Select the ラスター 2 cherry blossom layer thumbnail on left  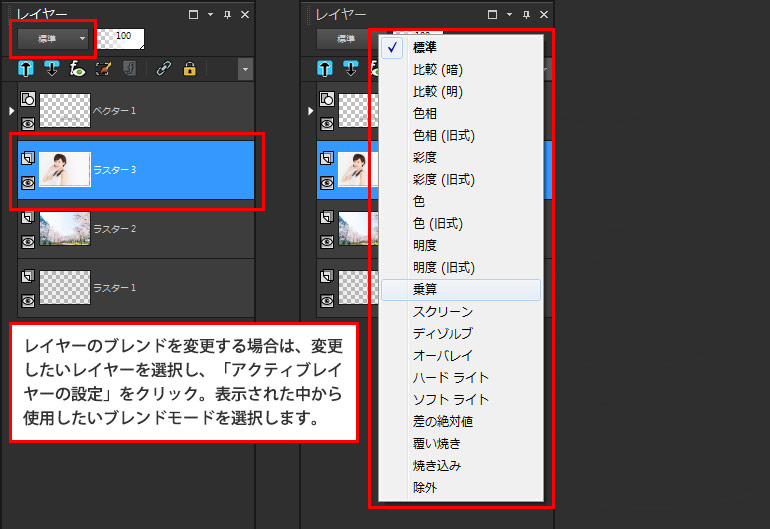click(x=64, y=229)
